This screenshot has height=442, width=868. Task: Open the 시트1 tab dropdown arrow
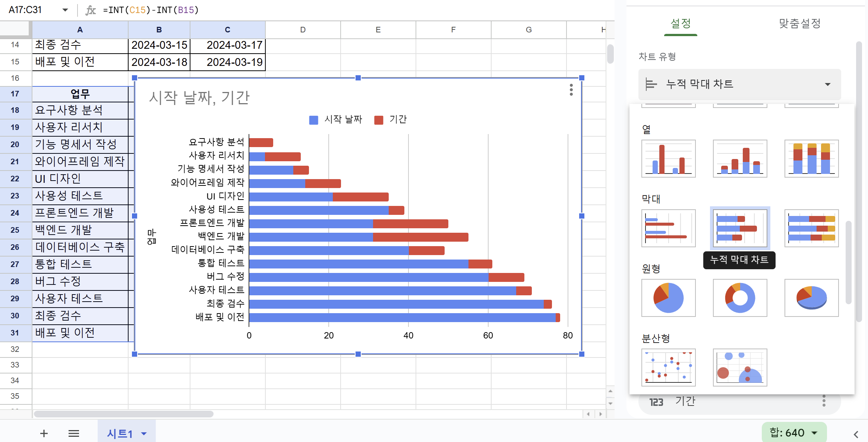click(144, 433)
